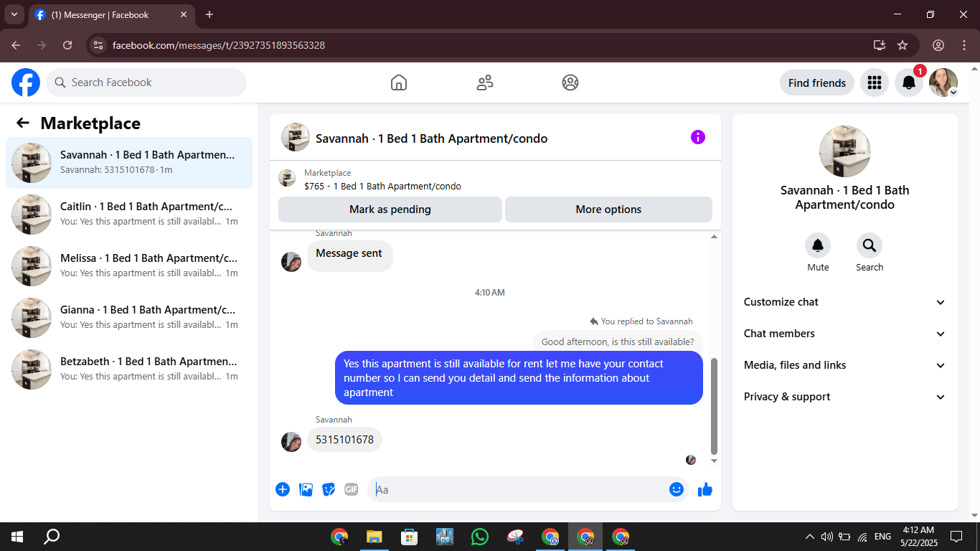This screenshot has height=551, width=980.
Task: Click More options button
Action: [x=608, y=209]
